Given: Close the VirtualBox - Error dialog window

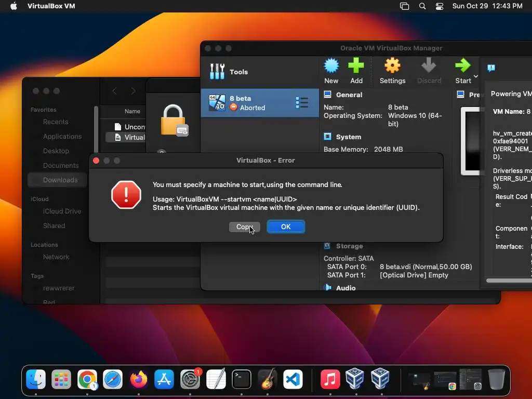Looking at the screenshot, I should point(96,161).
